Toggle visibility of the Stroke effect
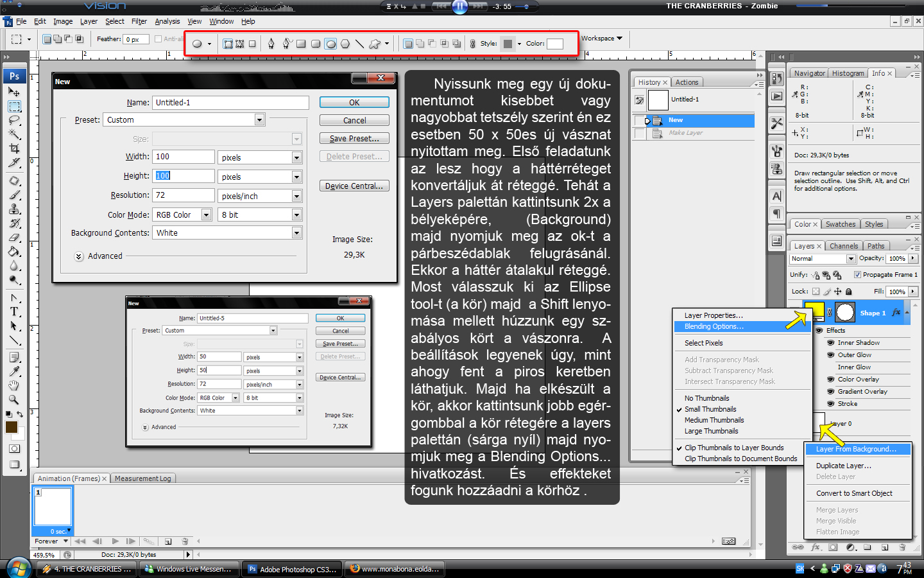924x578 pixels. [x=830, y=404]
